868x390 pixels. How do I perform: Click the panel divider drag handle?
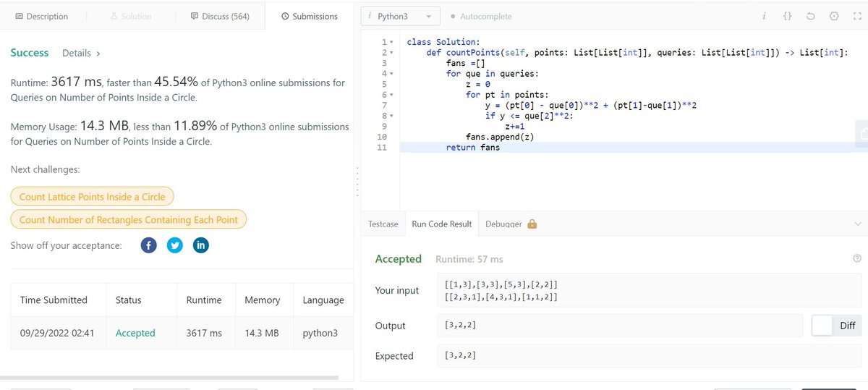pyautogui.click(x=357, y=182)
